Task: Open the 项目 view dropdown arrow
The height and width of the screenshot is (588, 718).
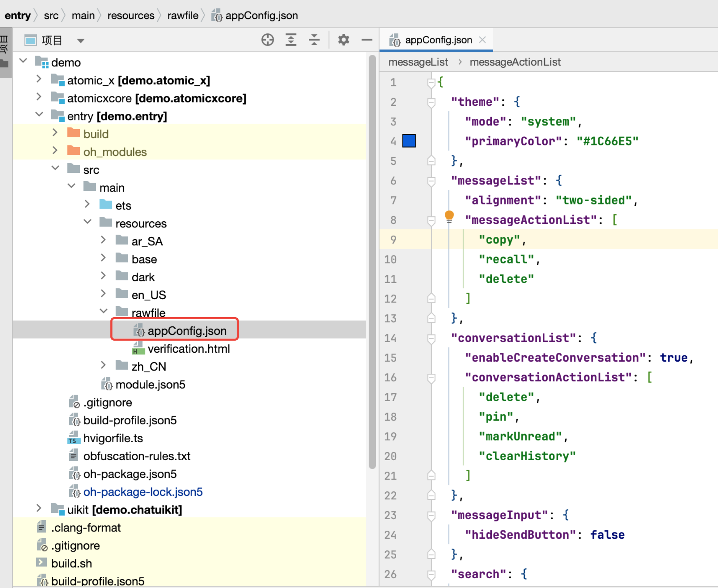Action: click(80, 41)
